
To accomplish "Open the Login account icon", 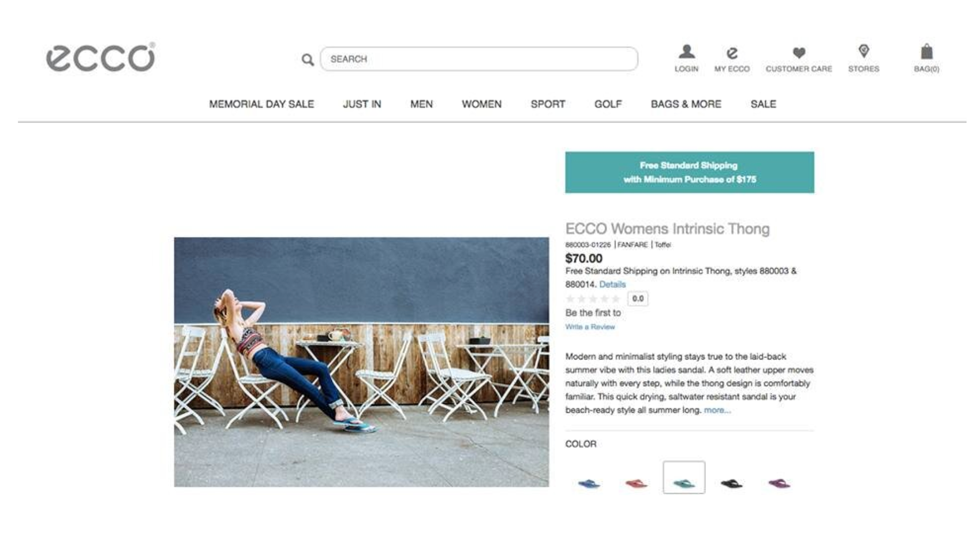I will 687,52.
